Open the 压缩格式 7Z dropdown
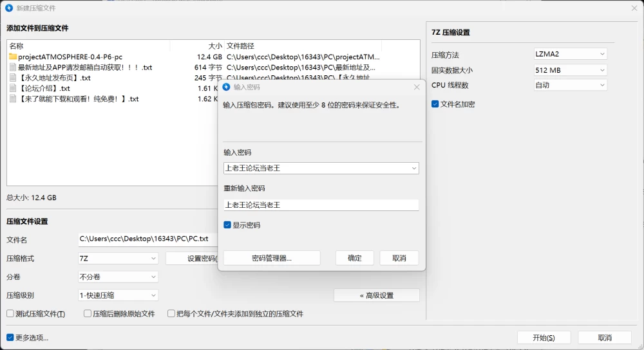The height and width of the screenshot is (350, 644). pos(118,259)
